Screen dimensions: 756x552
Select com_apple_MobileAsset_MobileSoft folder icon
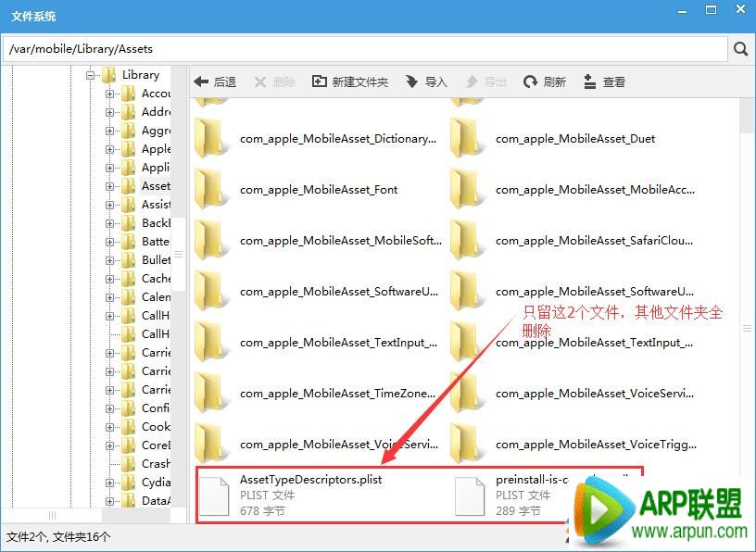pos(210,241)
